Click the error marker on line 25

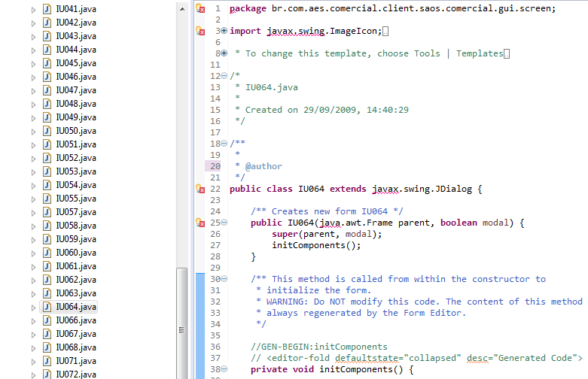coord(200,223)
